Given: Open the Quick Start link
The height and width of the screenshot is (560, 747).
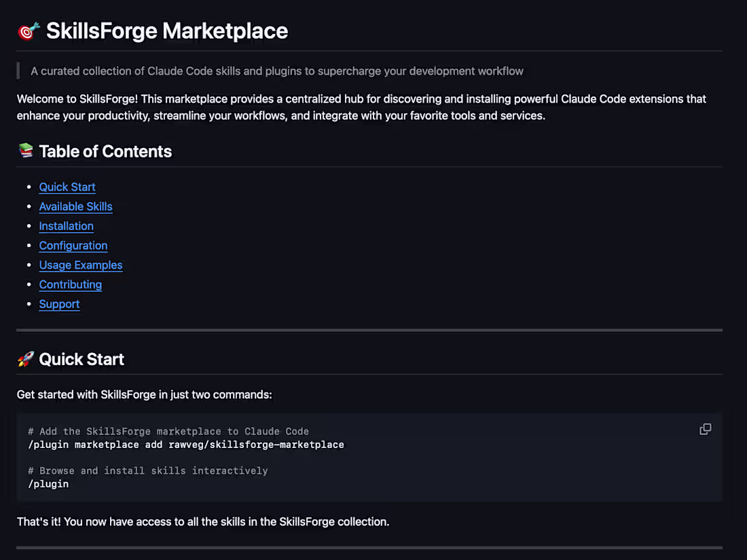Looking at the screenshot, I should tap(67, 187).
